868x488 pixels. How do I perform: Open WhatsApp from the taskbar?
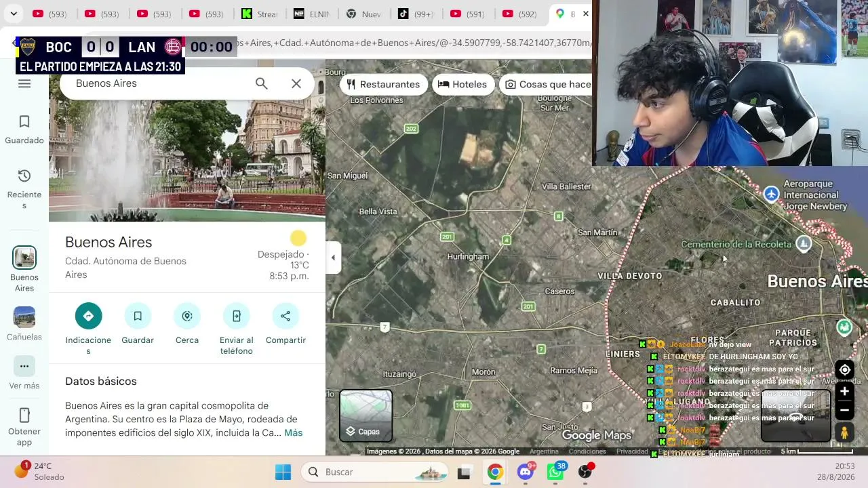tap(555, 472)
